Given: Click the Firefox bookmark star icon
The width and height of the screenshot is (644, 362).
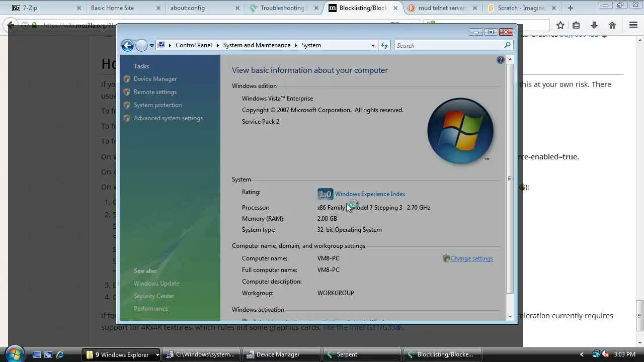Looking at the screenshot, I should click(x=560, y=25).
